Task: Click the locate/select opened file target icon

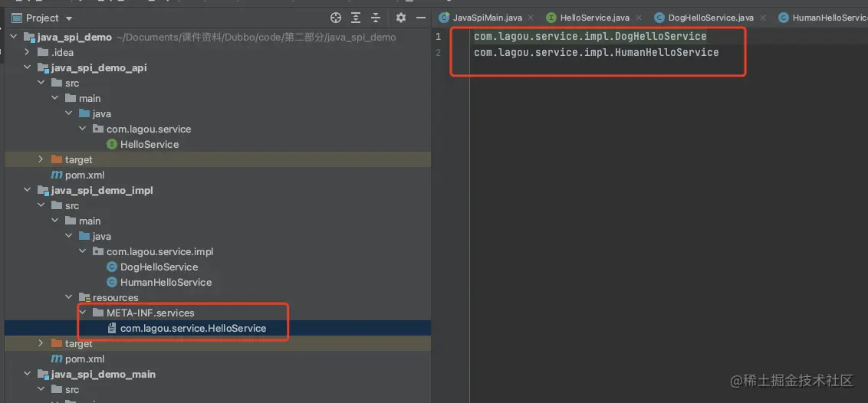Action: [335, 18]
